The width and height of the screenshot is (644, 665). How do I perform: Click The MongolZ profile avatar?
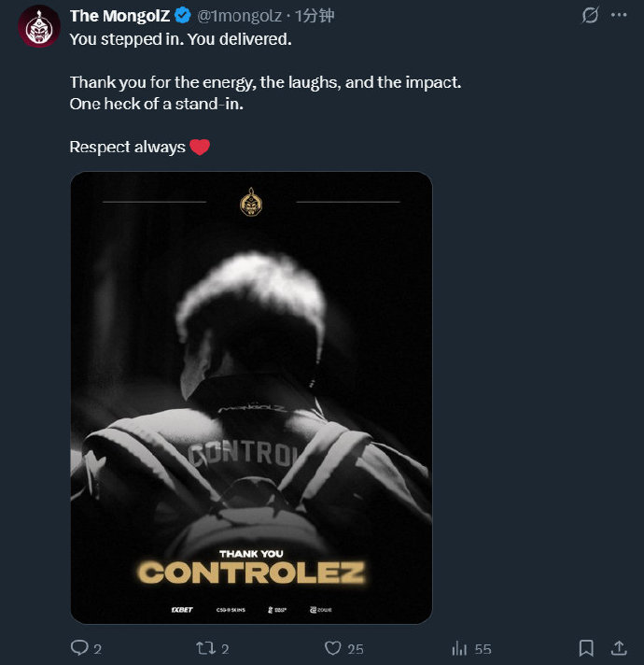[39, 28]
